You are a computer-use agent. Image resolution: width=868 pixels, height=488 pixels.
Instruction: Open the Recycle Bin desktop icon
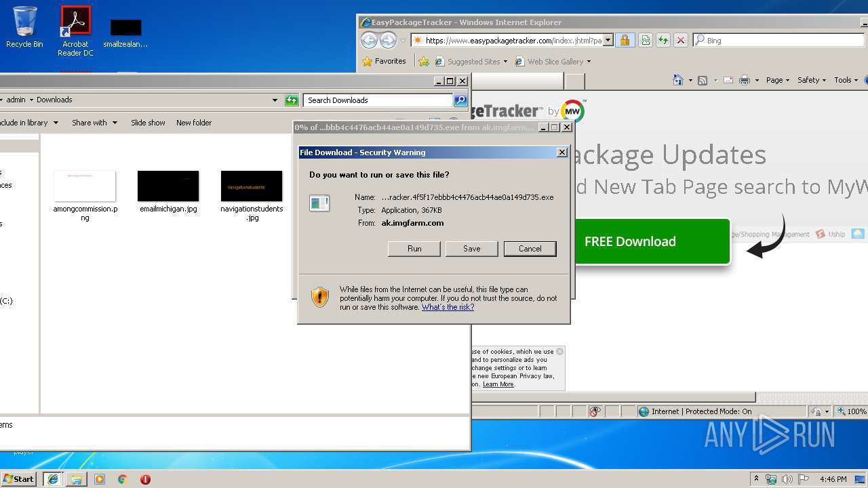(24, 27)
